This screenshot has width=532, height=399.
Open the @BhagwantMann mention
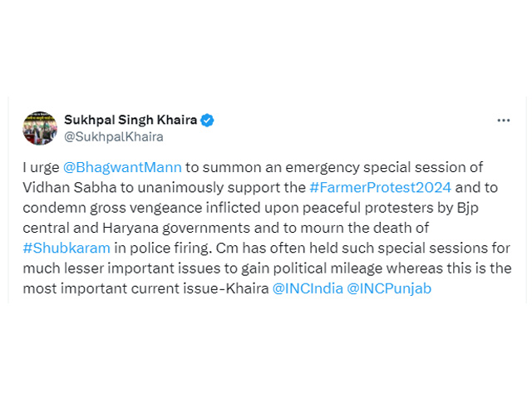(122, 167)
